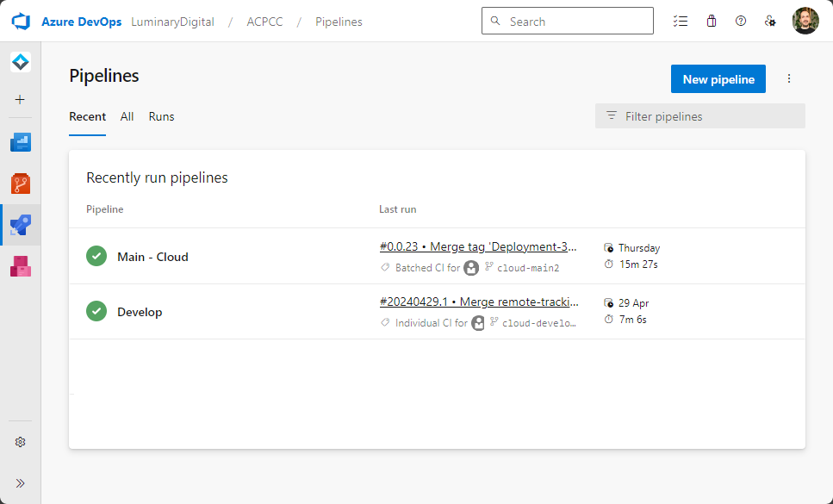Open run #0.0.23 Merge tag link
This screenshot has width=833, height=504.
(478, 246)
